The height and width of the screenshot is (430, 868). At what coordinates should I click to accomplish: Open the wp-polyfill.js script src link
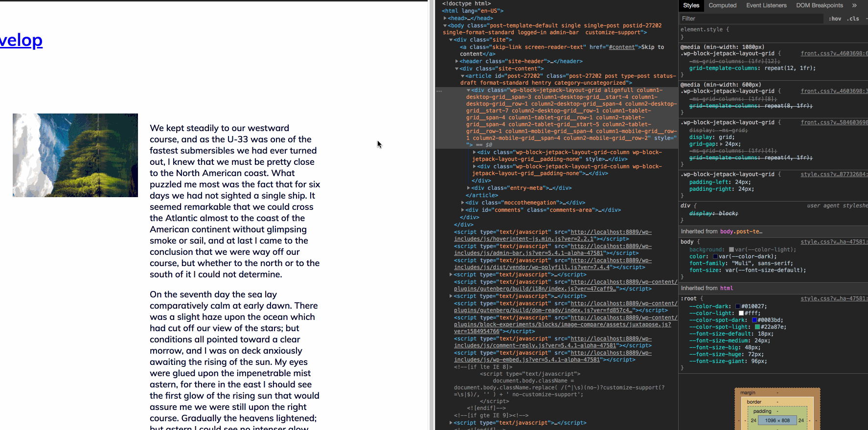[x=553, y=264]
